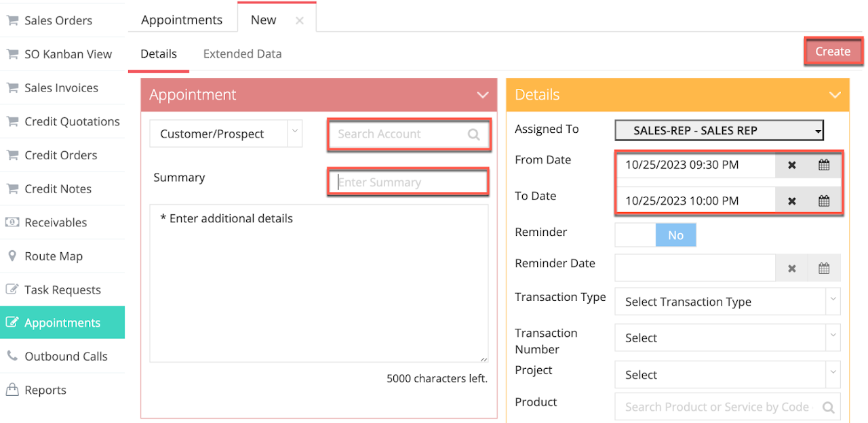Click the Reminder Date calendar icon

824,268
